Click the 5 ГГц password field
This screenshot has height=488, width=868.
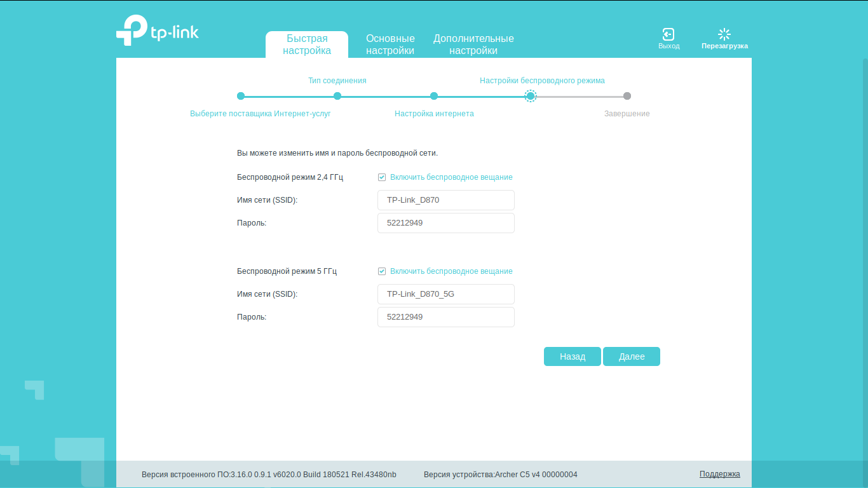pyautogui.click(x=446, y=317)
